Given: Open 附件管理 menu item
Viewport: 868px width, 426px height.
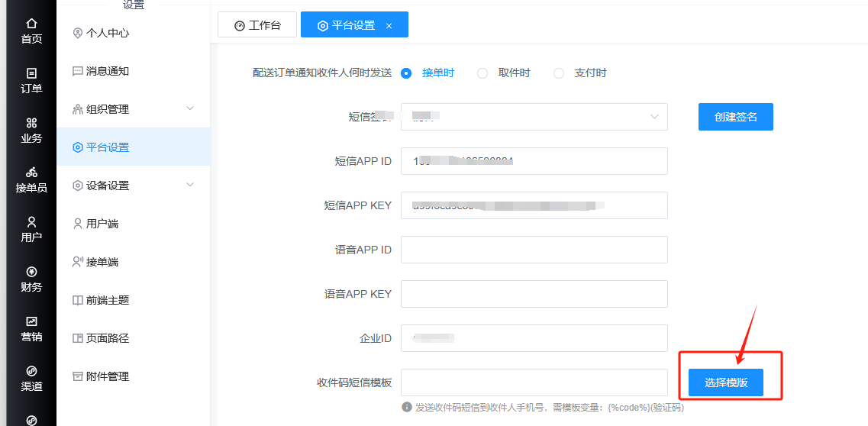Looking at the screenshot, I should pyautogui.click(x=133, y=377).
